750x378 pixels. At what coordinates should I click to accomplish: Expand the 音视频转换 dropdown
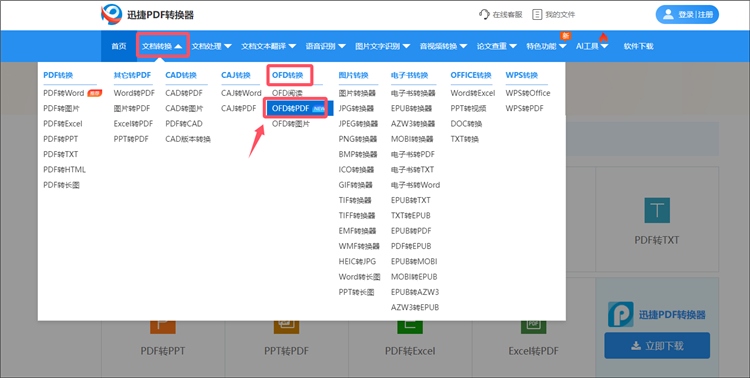[x=443, y=46]
